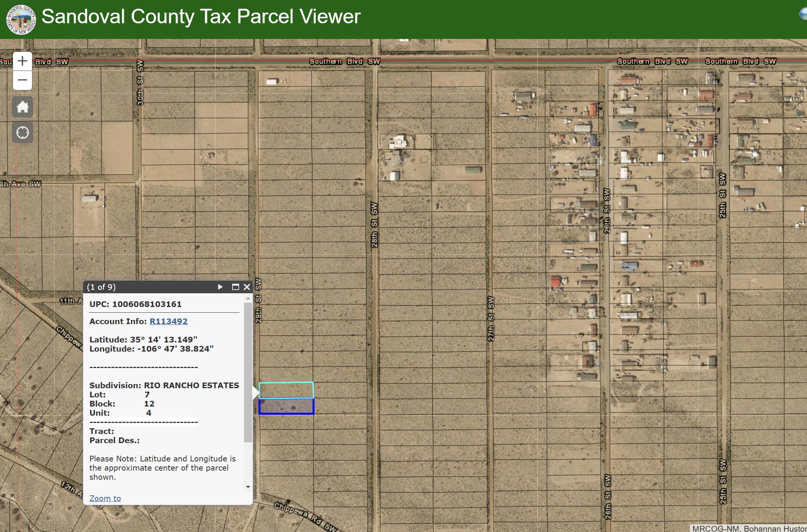Image resolution: width=807 pixels, height=532 pixels.
Task: Click the Sandoval County Tax Parcel Viewer title
Action: [x=201, y=17]
